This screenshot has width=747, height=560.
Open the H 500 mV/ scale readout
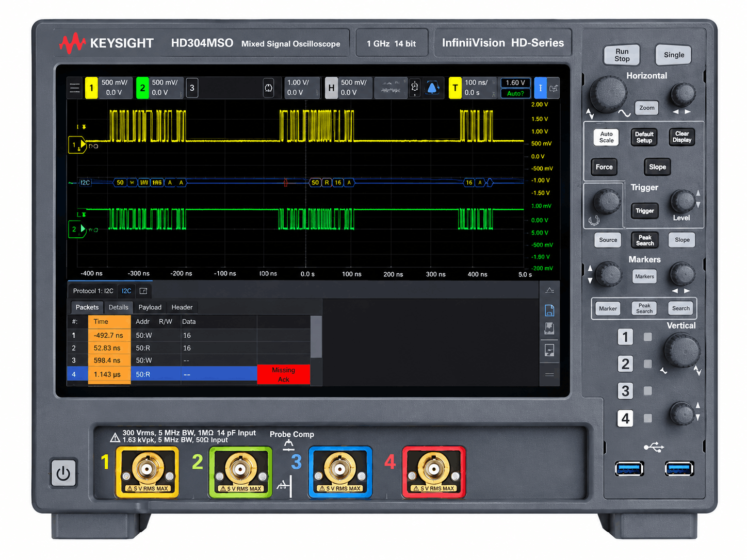click(x=354, y=88)
